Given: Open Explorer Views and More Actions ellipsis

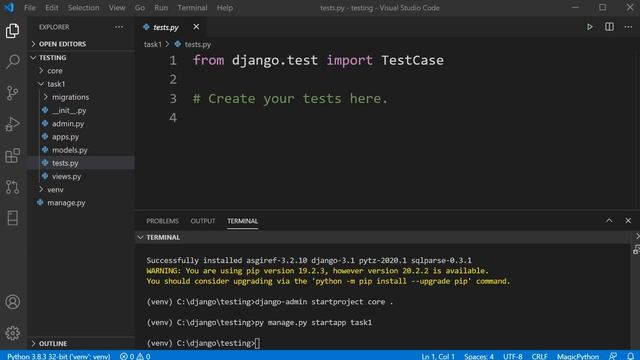Looking at the screenshot, I should pos(119,27).
